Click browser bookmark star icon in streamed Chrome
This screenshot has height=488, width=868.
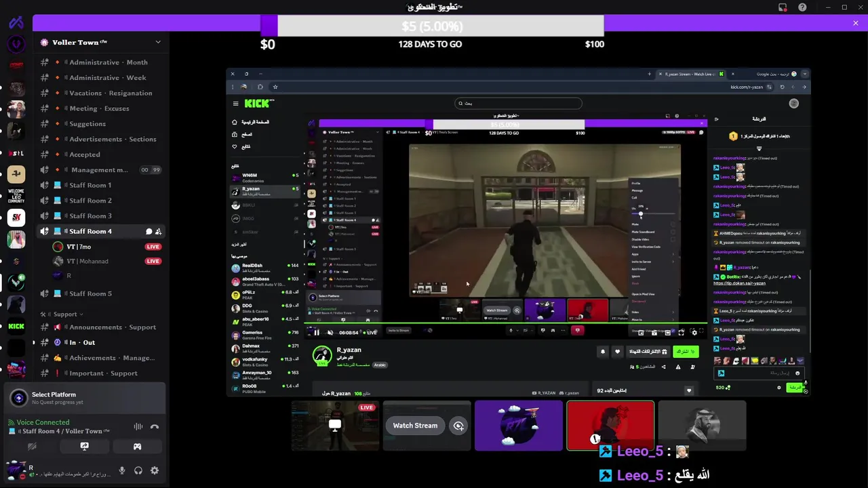[x=275, y=87]
